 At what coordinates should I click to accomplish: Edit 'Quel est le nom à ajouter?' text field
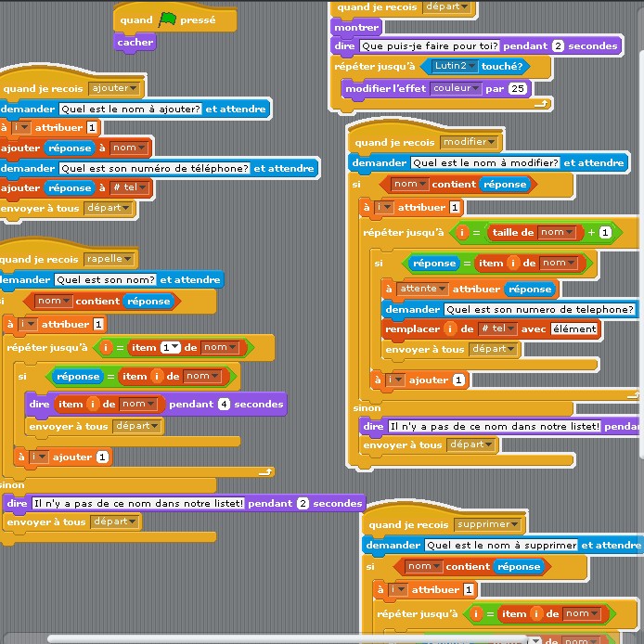click(131, 109)
